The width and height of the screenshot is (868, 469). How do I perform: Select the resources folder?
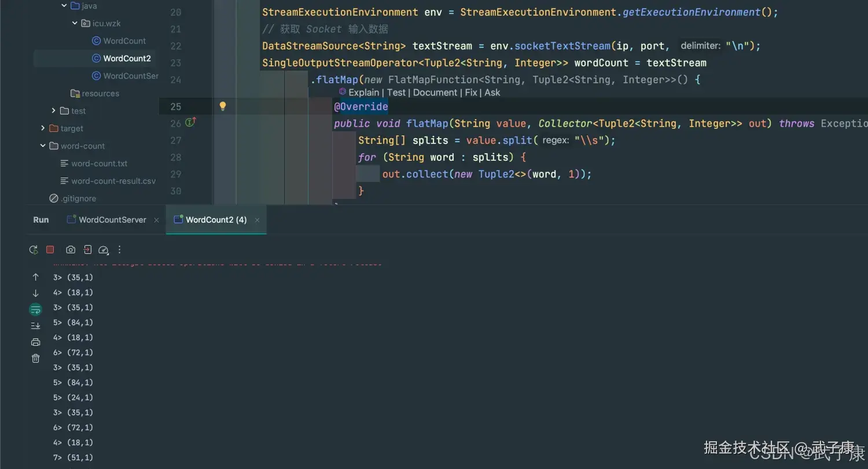95,93
